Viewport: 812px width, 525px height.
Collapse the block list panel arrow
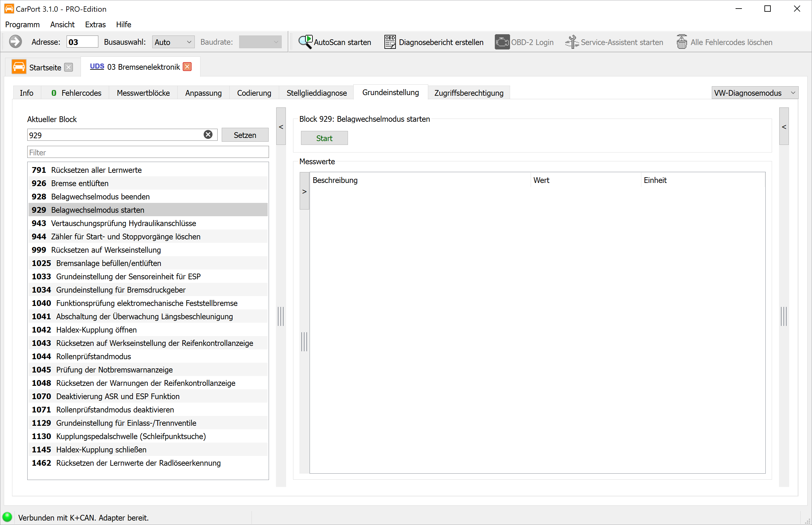281,126
